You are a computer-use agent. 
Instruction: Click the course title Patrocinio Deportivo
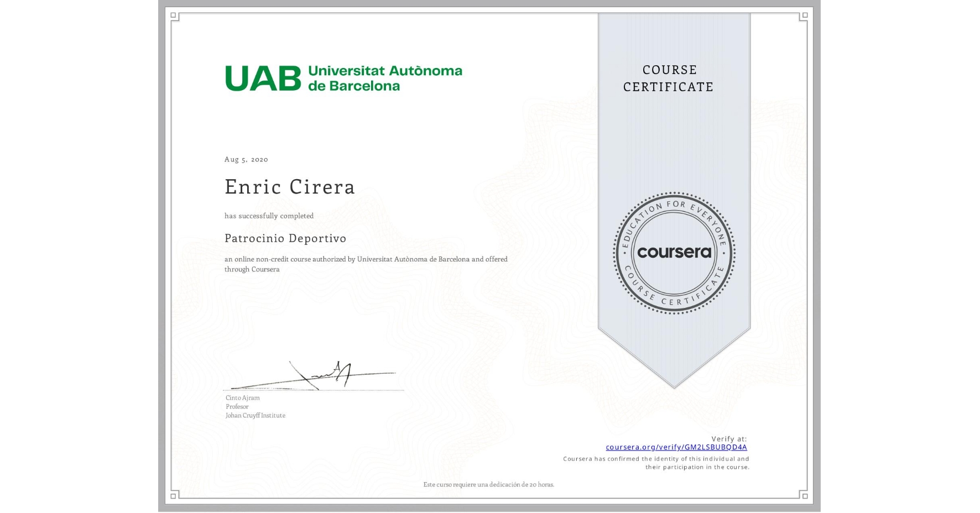point(285,238)
